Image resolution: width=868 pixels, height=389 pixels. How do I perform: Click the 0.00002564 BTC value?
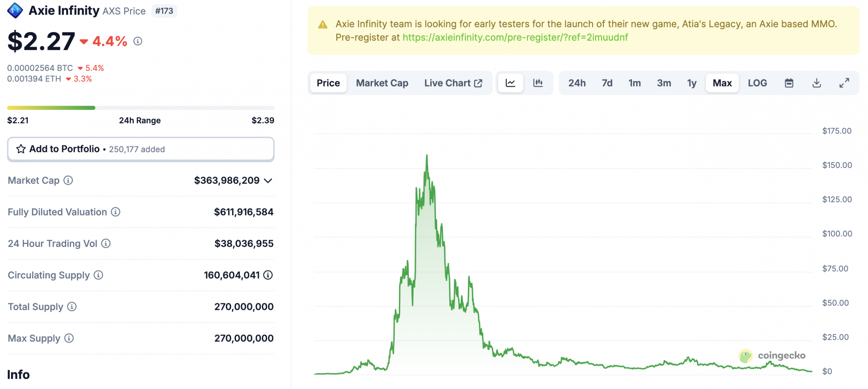tap(40, 68)
